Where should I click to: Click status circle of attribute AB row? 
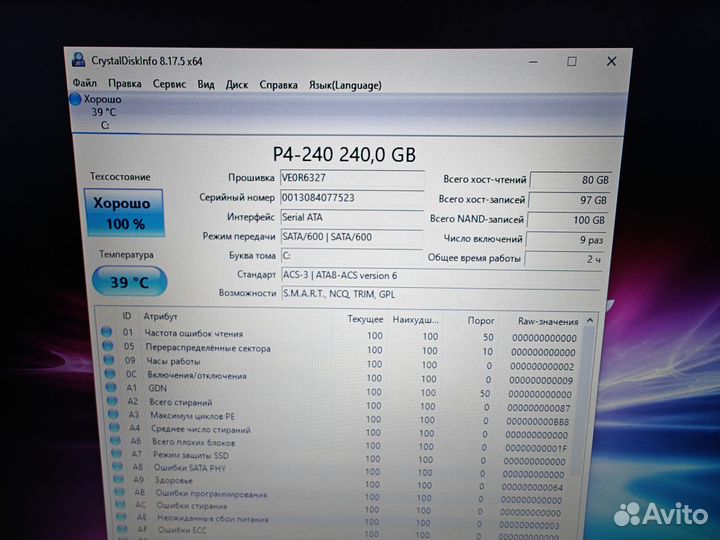pos(120,492)
